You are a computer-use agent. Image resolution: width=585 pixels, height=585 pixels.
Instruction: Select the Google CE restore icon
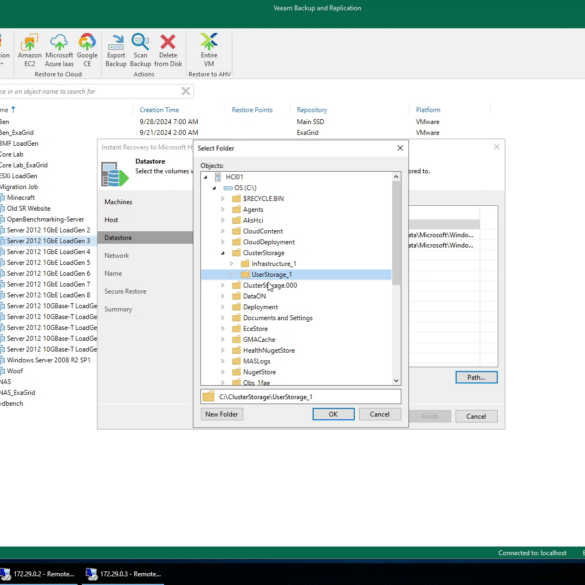[87, 50]
